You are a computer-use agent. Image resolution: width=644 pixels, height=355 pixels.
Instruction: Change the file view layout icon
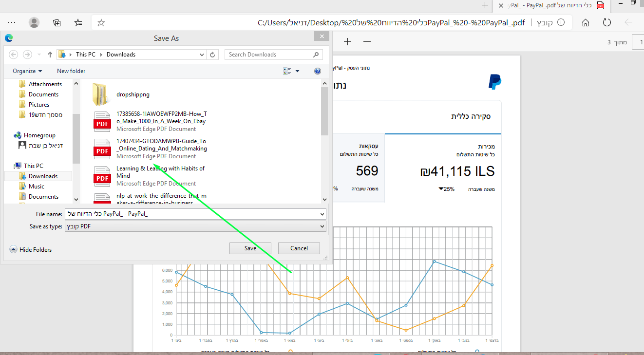tap(287, 71)
